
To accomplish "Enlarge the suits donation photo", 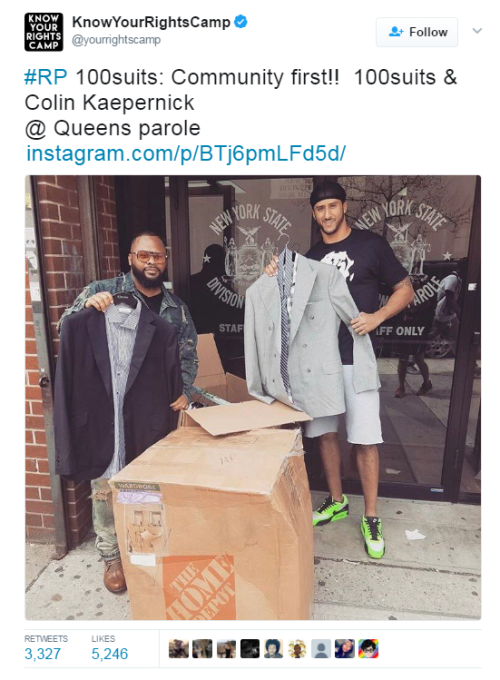I will (x=253, y=397).
